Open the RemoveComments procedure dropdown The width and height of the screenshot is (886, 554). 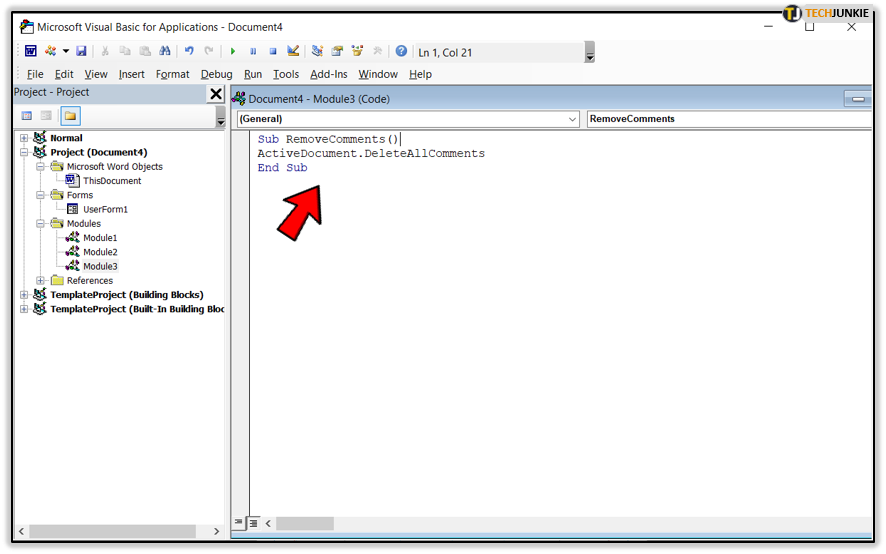click(x=729, y=119)
